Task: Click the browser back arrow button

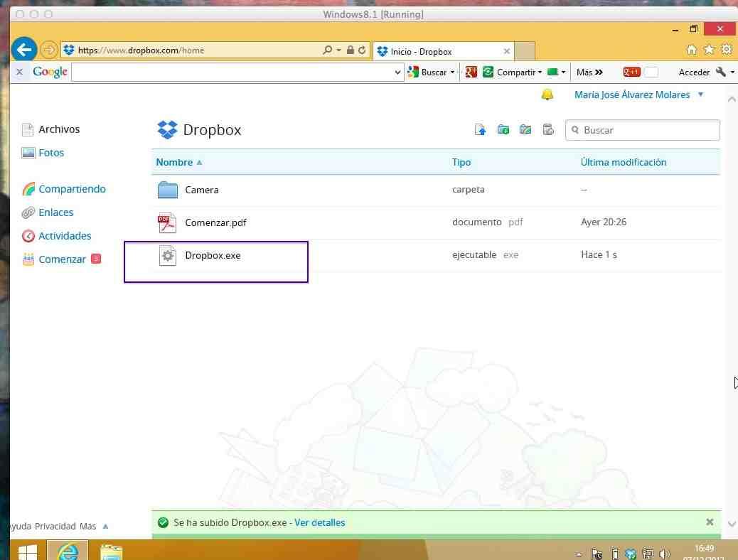Action: click(x=24, y=50)
